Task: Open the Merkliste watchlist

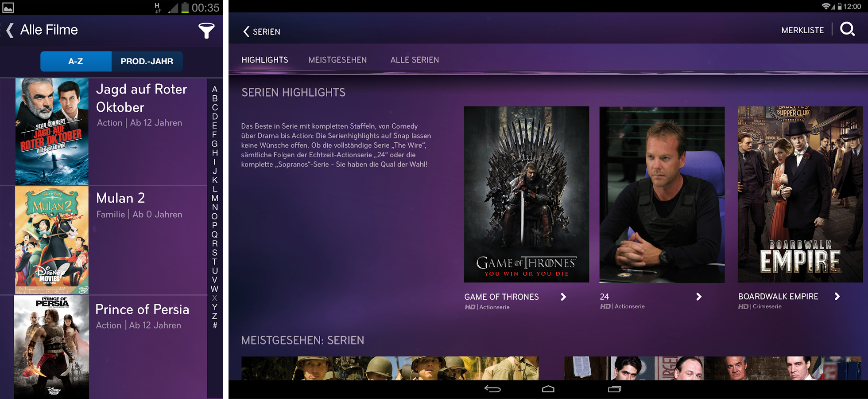Action: [802, 30]
